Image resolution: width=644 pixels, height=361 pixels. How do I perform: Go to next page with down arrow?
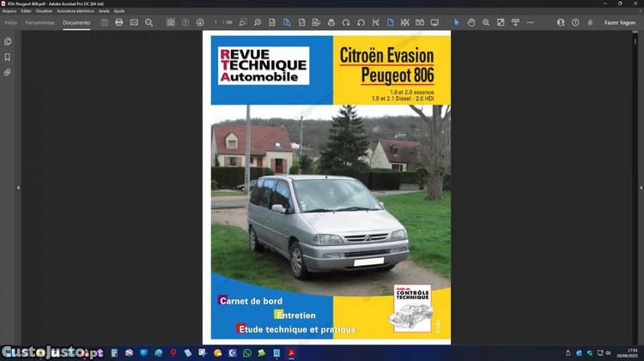(x=200, y=22)
